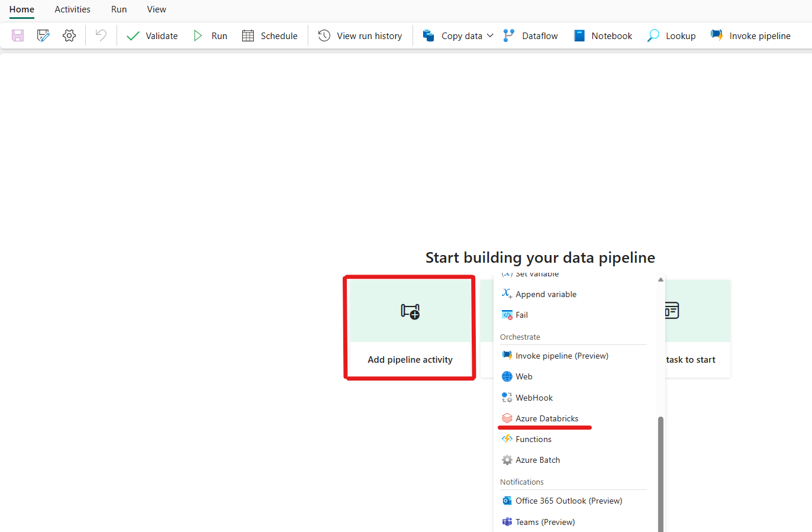Screen dimensions: 812x532
Task: Click the View run history clock icon
Action: point(324,36)
